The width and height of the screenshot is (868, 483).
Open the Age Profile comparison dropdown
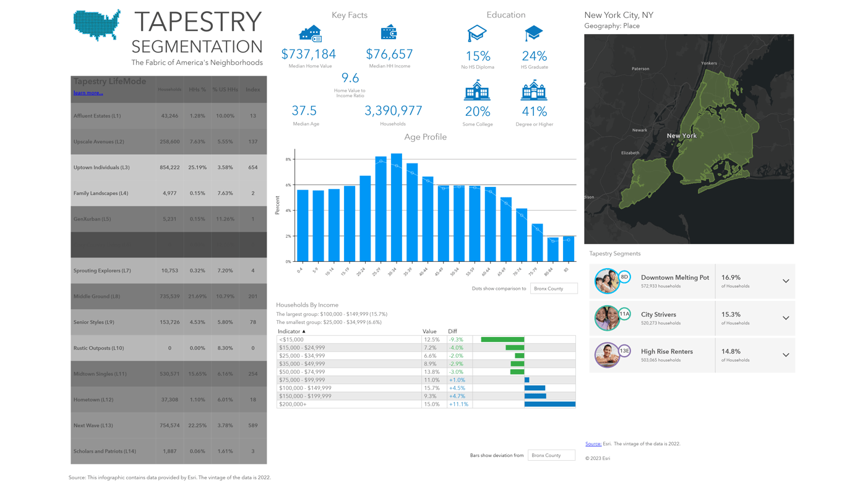click(554, 289)
